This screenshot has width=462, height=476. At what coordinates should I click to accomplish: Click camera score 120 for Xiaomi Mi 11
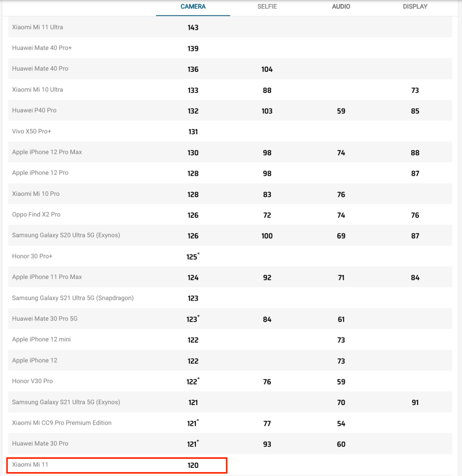[x=193, y=465]
